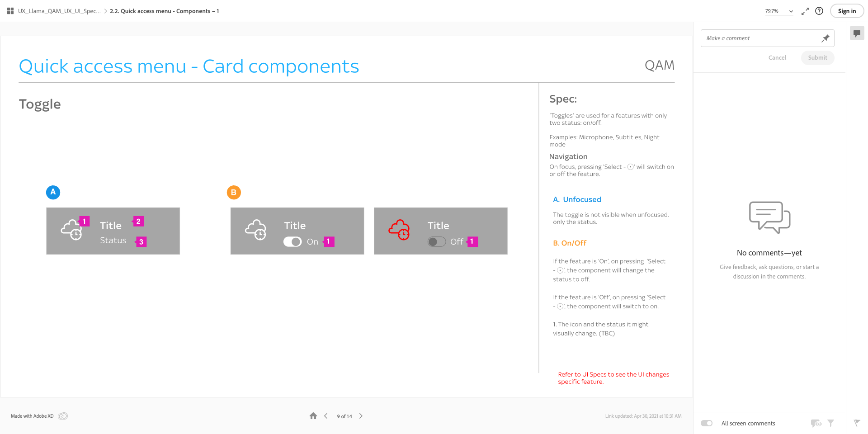Open the 79.7% zoom level dropdown
This screenshot has height=434, width=868.
(x=778, y=11)
